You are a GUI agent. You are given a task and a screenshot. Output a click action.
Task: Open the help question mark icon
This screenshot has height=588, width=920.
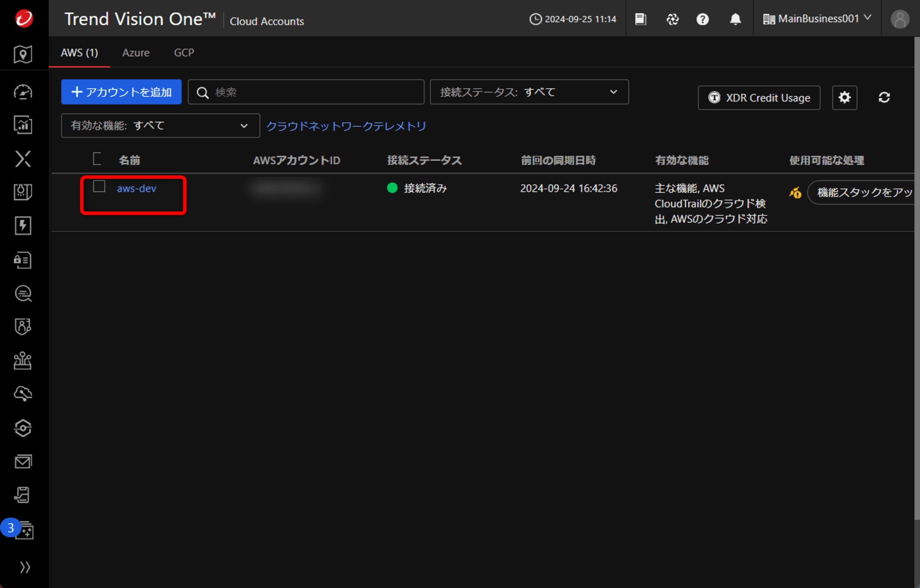(702, 19)
